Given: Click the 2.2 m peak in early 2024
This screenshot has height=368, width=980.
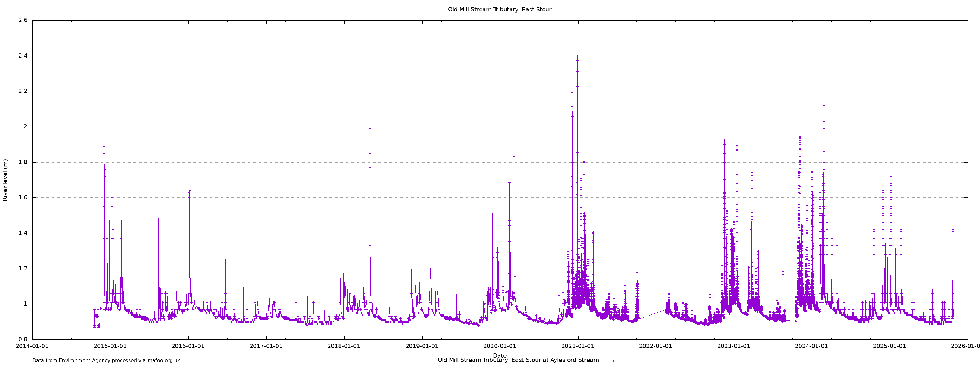Looking at the screenshot, I should coord(824,90).
